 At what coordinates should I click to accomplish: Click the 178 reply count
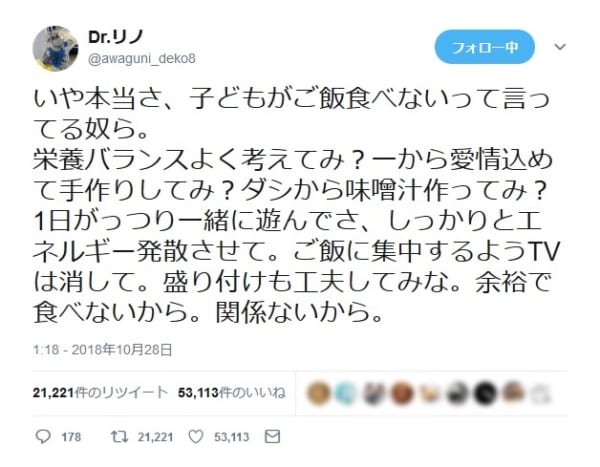[x=71, y=437]
